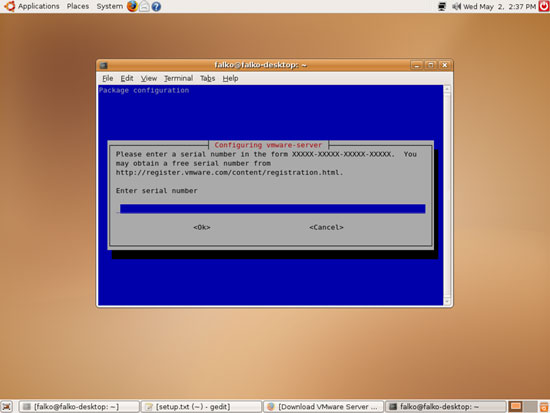Select the <Cancel> button in dialog
Image resolution: width=550 pixels, height=413 pixels.
point(326,227)
